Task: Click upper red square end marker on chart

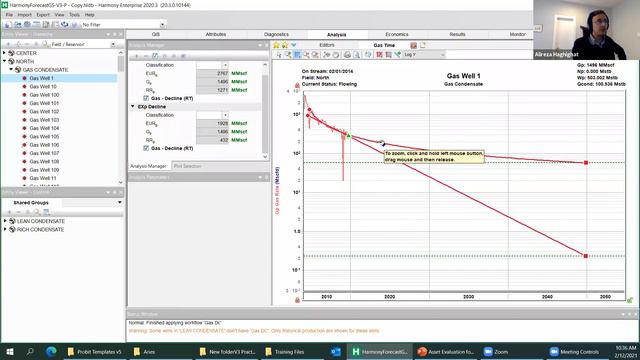Action: pos(586,162)
